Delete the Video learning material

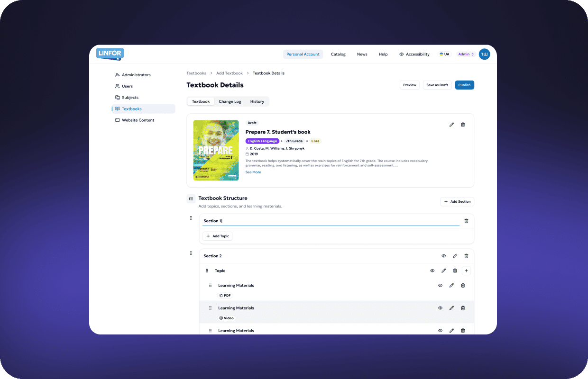coord(463,308)
